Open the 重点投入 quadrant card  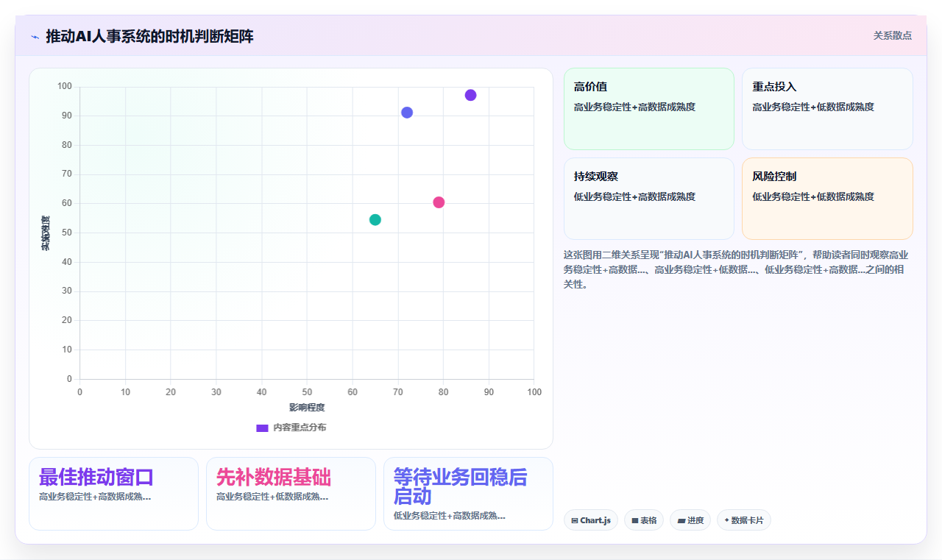click(827, 109)
